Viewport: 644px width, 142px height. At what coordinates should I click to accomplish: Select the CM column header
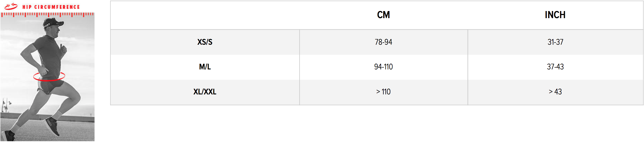click(383, 15)
